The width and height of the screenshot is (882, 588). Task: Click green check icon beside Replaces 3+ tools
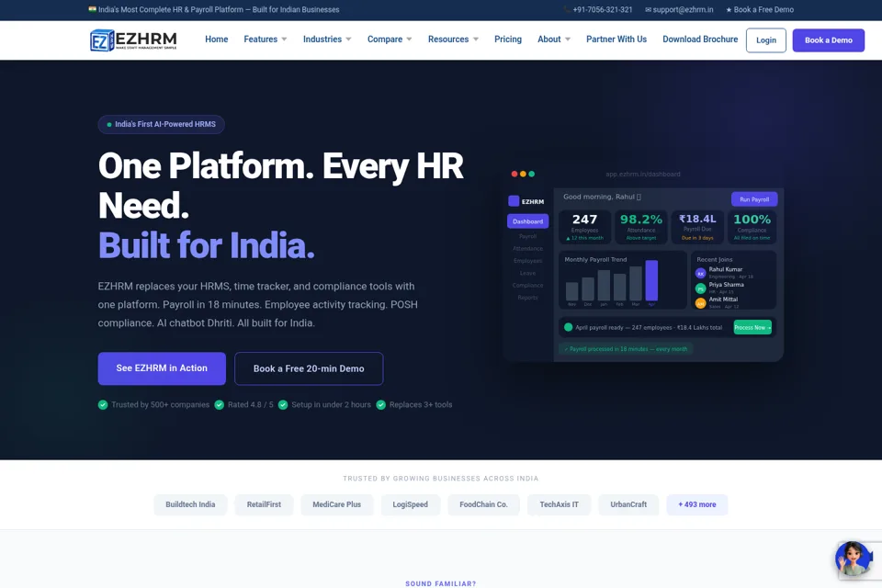(x=380, y=404)
